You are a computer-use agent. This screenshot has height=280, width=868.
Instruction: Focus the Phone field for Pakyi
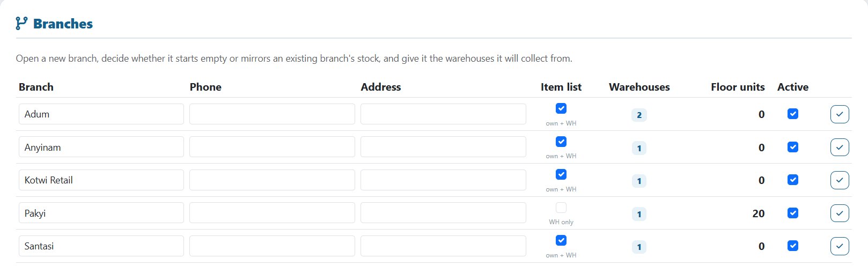(272, 213)
